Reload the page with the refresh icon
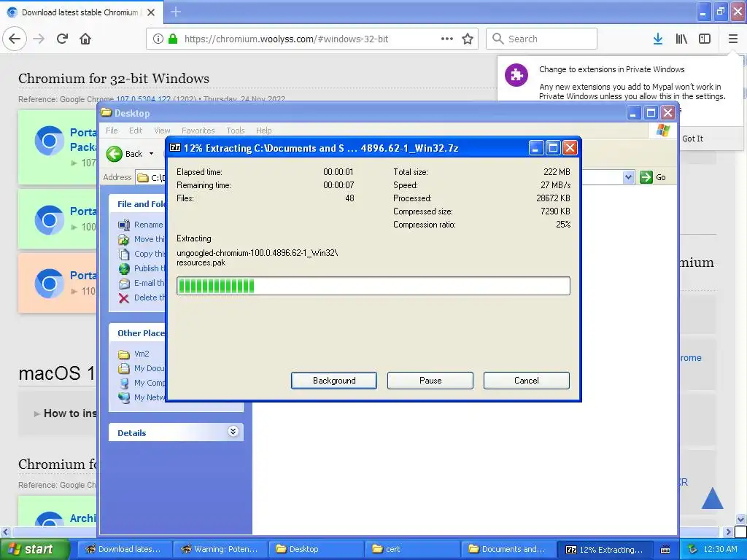 click(63, 39)
